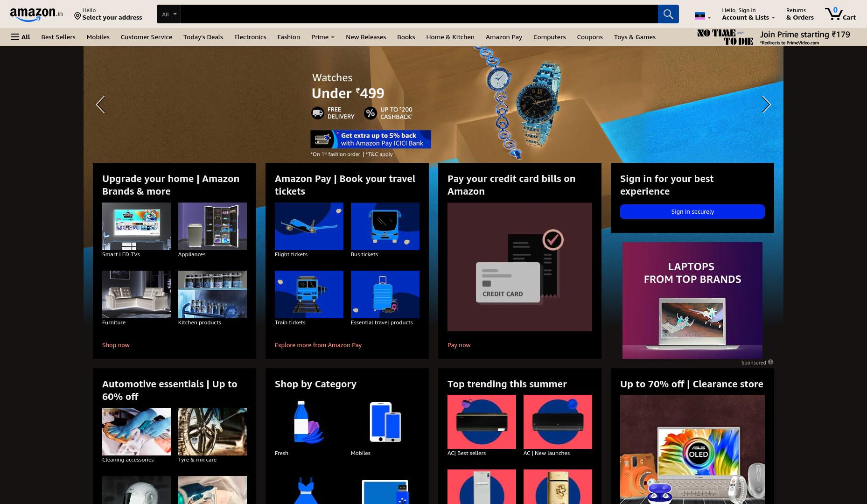Click the credit card bill image

click(x=520, y=267)
